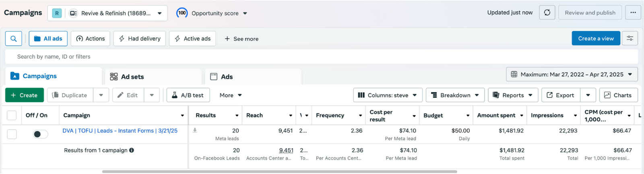This screenshot has height=174, width=644.
Task: Click the horizontal scrollbar at the table bottom
Action: point(279,172)
